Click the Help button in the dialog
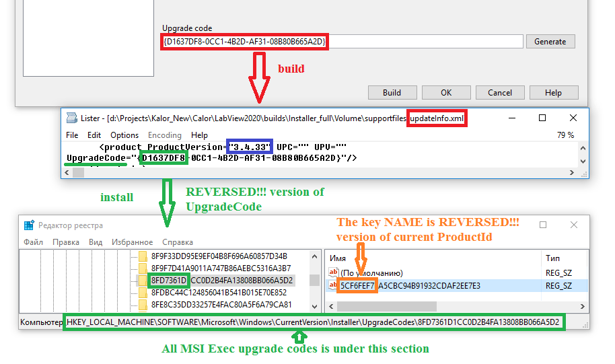 tap(553, 93)
